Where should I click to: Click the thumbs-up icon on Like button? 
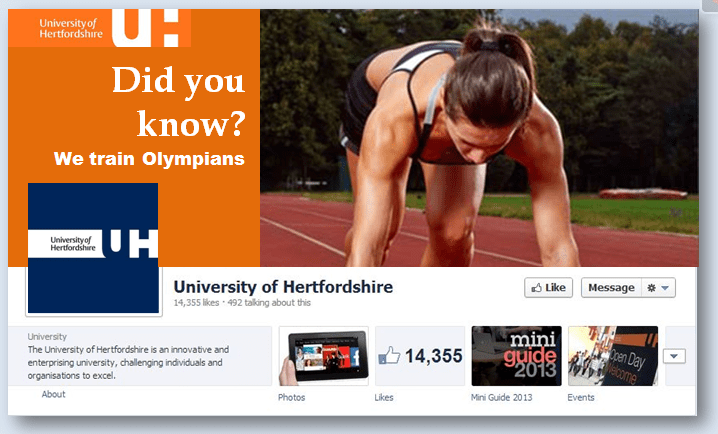(536, 288)
